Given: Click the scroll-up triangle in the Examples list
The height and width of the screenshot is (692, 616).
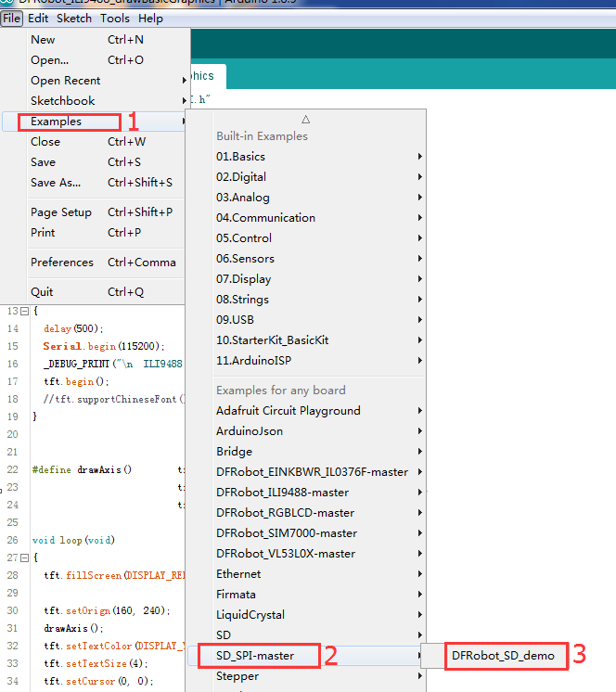Looking at the screenshot, I should coord(306,119).
